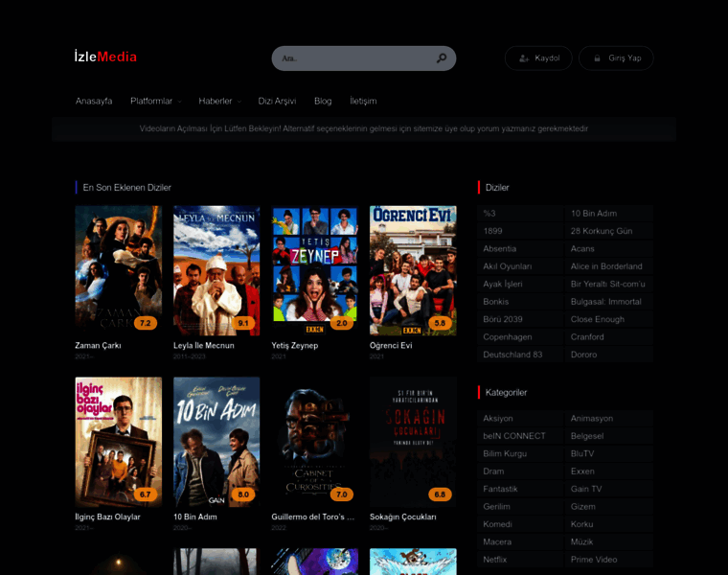The height and width of the screenshot is (575, 728).
Task: Open Akıl Oyunları in Diziler list
Action: tap(520, 266)
